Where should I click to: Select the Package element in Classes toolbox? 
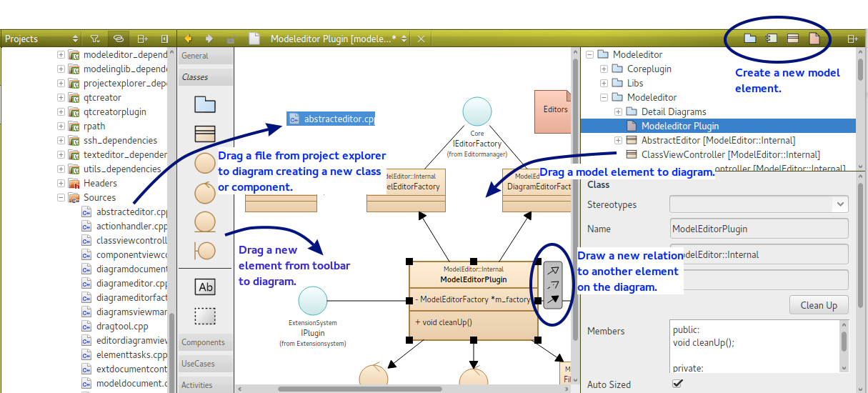(x=205, y=104)
